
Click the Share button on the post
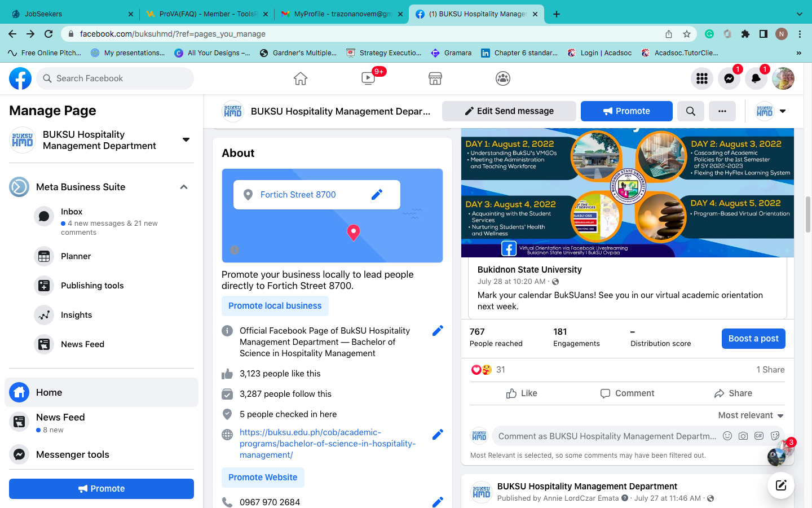(x=733, y=393)
